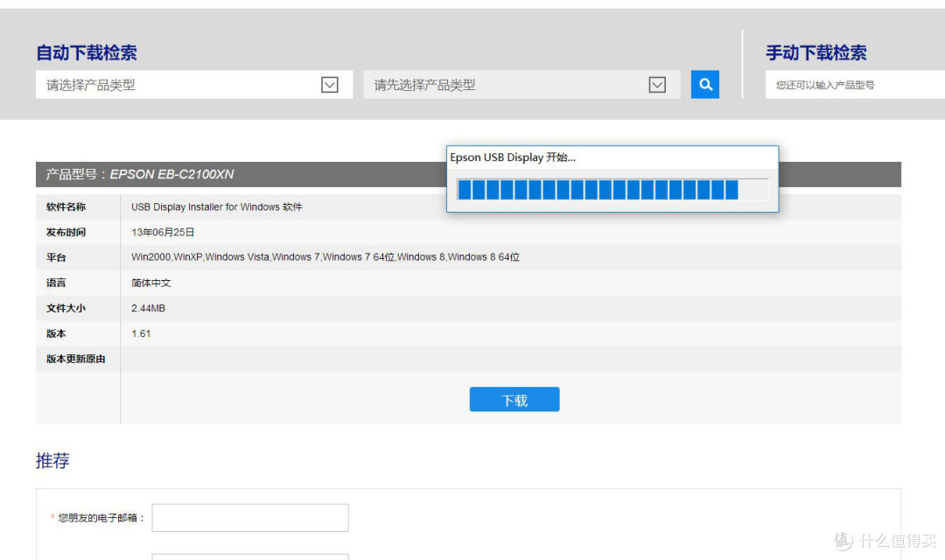This screenshot has height=560, width=945.
Task: Click the 软件名称 row label
Action: (x=66, y=206)
